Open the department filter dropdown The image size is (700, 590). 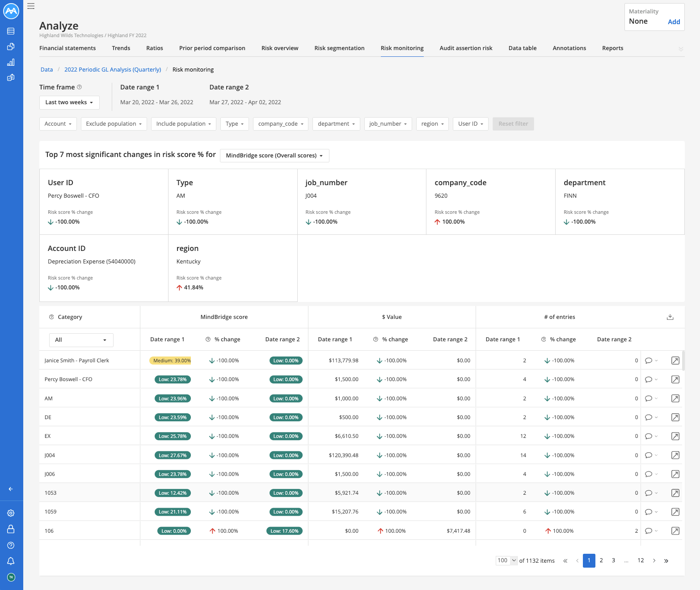click(x=337, y=124)
